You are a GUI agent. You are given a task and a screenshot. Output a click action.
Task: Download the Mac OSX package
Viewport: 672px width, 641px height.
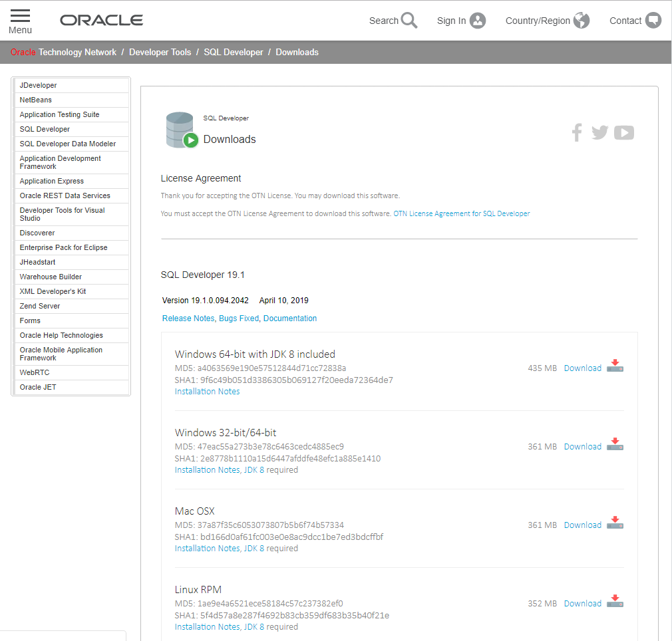[582, 525]
